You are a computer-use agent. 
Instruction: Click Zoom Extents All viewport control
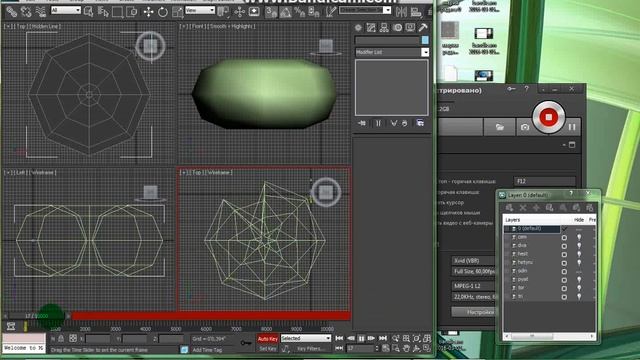(x=427, y=338)
